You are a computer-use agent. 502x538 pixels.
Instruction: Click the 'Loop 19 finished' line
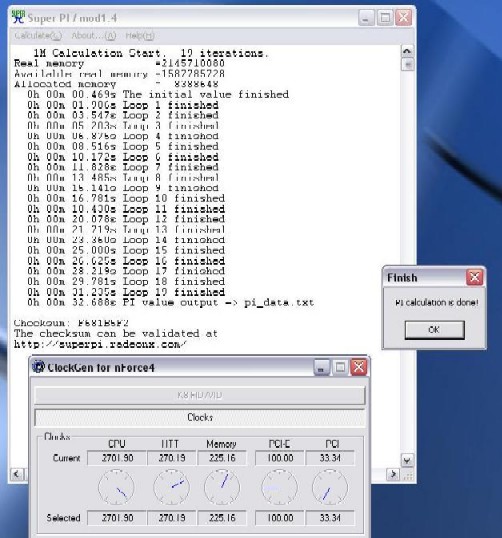click(126, 292)
